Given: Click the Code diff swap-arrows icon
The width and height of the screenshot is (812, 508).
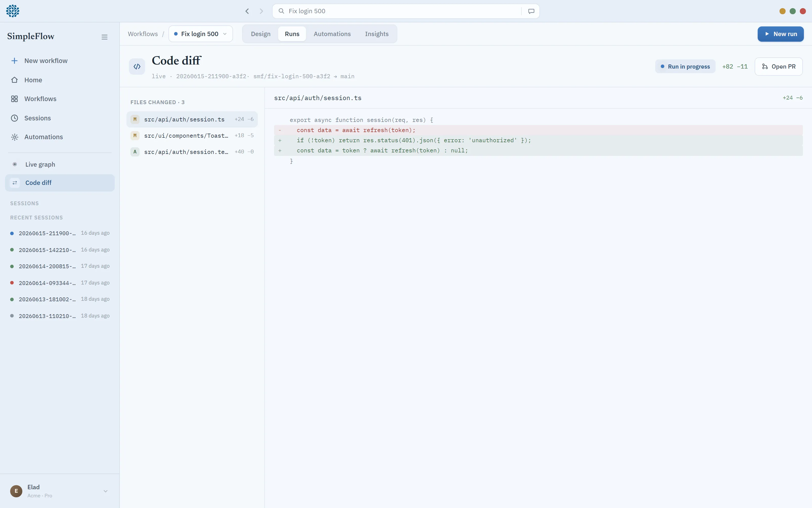Looking at the screenshot, I should pos(15,183).
